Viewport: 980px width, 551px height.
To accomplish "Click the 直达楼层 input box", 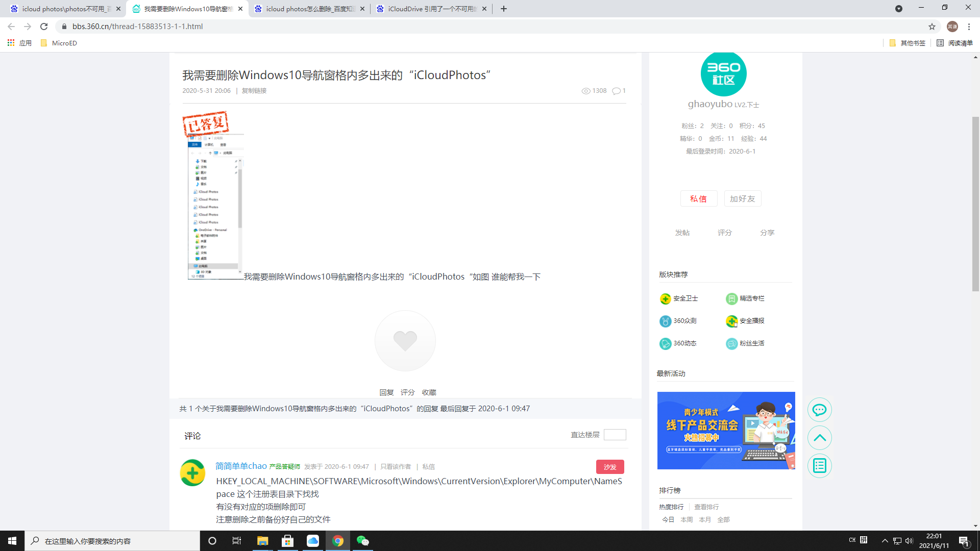I will coord(615,435).
